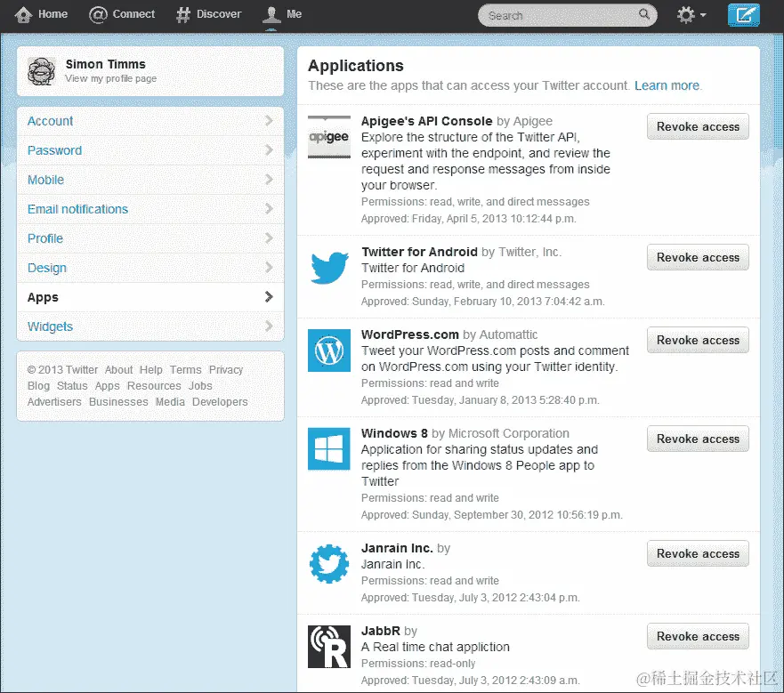784x693 pixels.
Task: Revoke access for JabbR
Action: 698,636
